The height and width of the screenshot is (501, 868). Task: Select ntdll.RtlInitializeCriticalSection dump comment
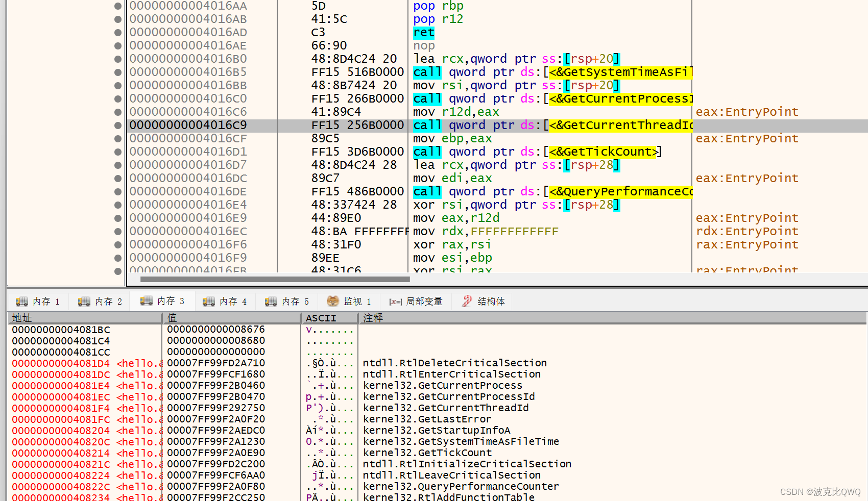pos(467,464)
